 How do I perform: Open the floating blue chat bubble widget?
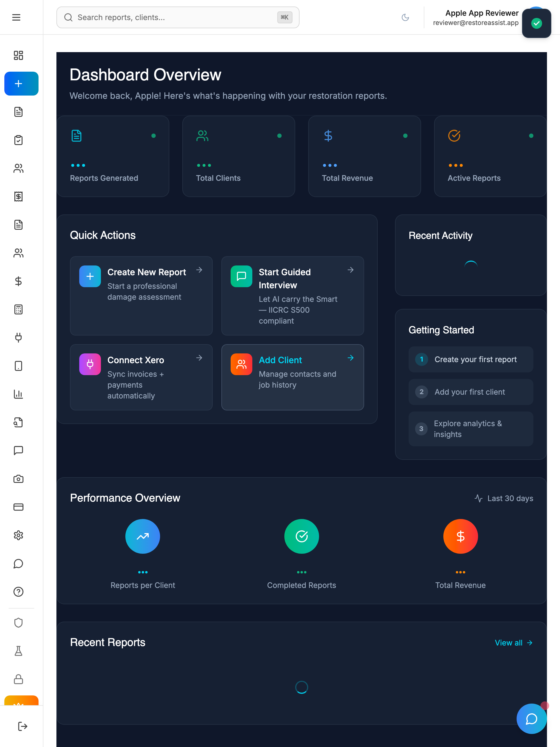531,718
